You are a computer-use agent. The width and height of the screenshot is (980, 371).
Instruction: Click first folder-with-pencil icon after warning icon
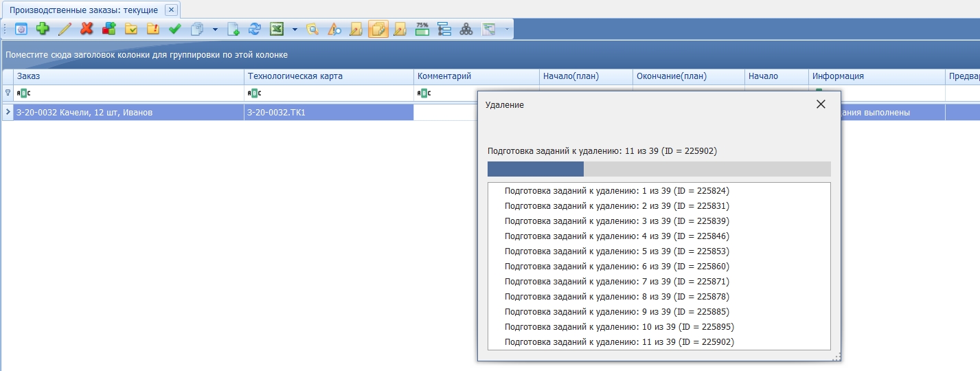(356, 29)
